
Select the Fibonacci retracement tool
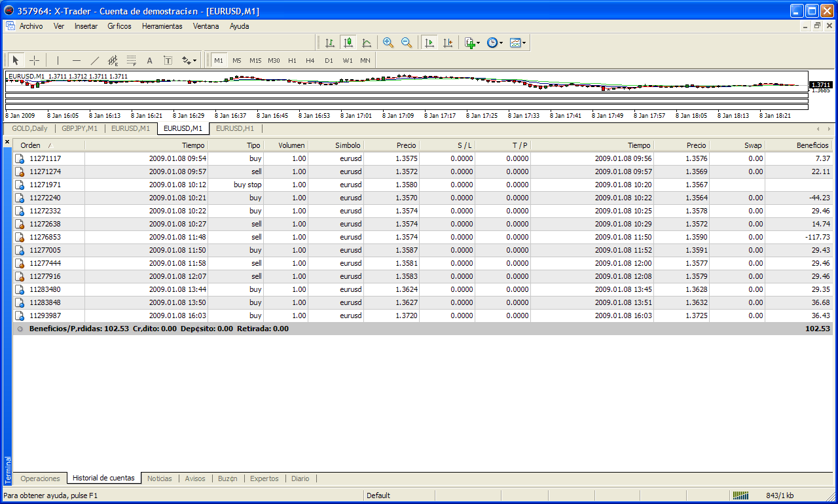coord(131,60)
